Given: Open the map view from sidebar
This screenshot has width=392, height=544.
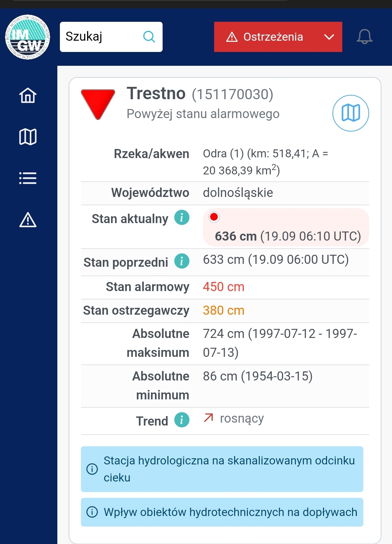Looking at the screenshot, I should coord(28,137).
